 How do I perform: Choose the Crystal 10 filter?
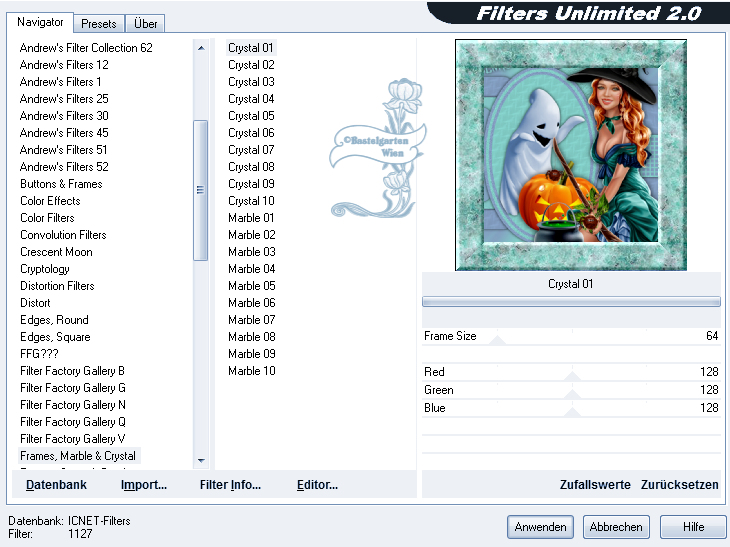[x=251, y=201]
